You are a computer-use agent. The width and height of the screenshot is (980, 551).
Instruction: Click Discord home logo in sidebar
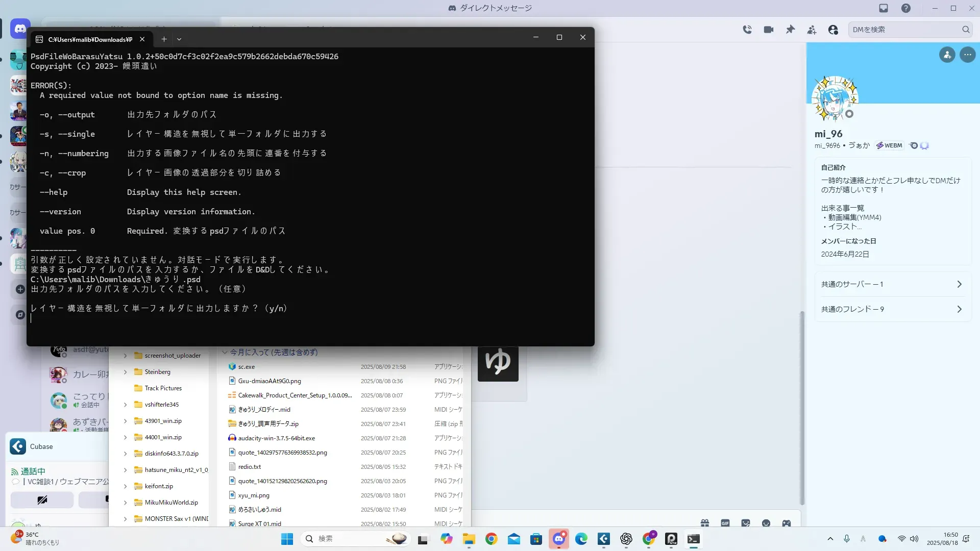click(20, 29)
